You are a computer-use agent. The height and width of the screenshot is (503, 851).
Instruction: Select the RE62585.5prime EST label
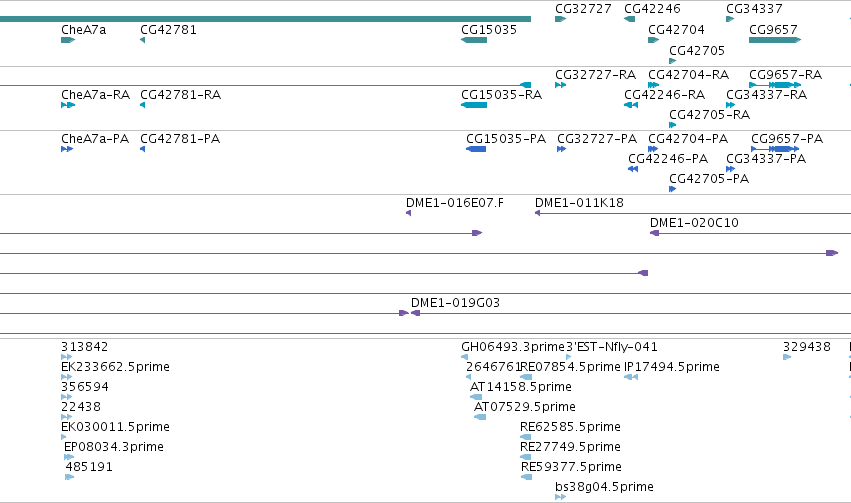point(570,427)
